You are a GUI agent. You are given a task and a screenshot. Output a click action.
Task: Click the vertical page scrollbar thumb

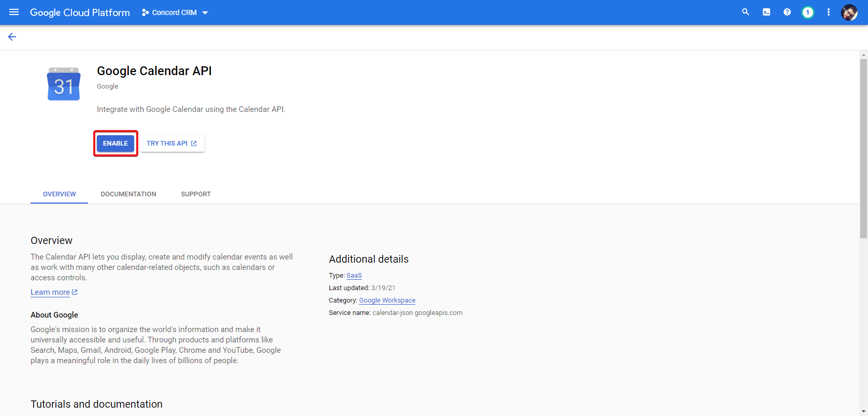pos(863,148)
